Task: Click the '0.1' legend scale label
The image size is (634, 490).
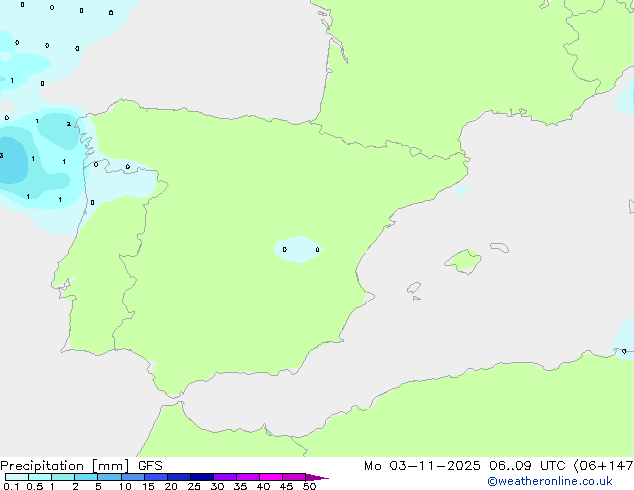Action: tap(11, 486)
